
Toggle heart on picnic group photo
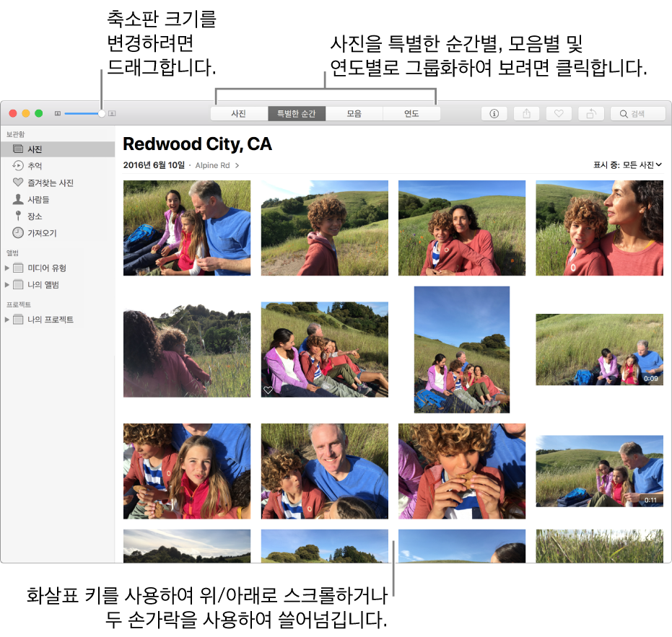coord(269,390)
